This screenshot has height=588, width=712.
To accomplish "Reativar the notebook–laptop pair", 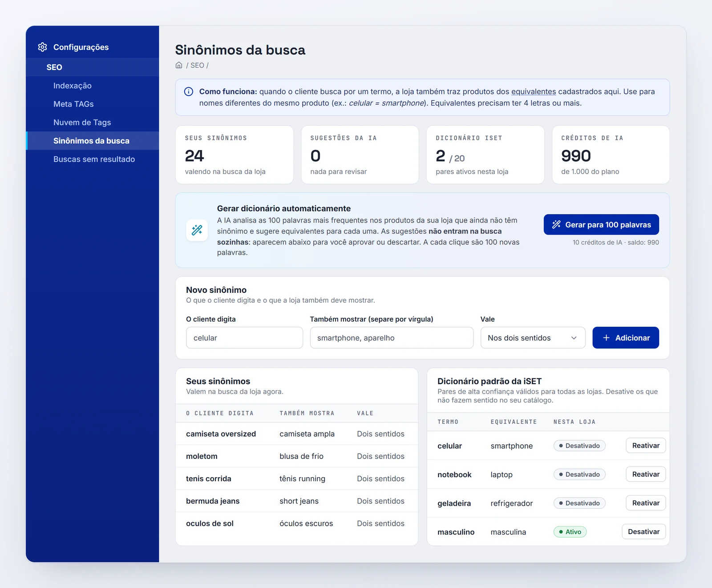I will [646, 474].
